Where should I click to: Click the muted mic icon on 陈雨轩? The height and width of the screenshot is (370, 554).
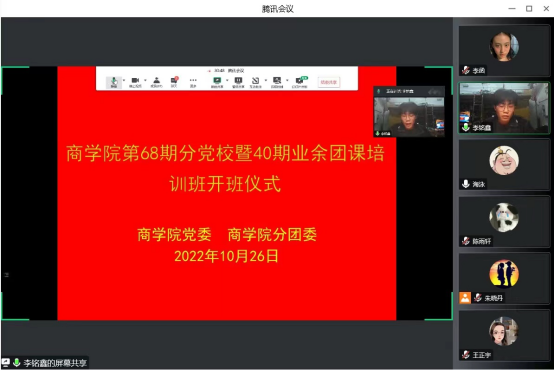[466, 241]
